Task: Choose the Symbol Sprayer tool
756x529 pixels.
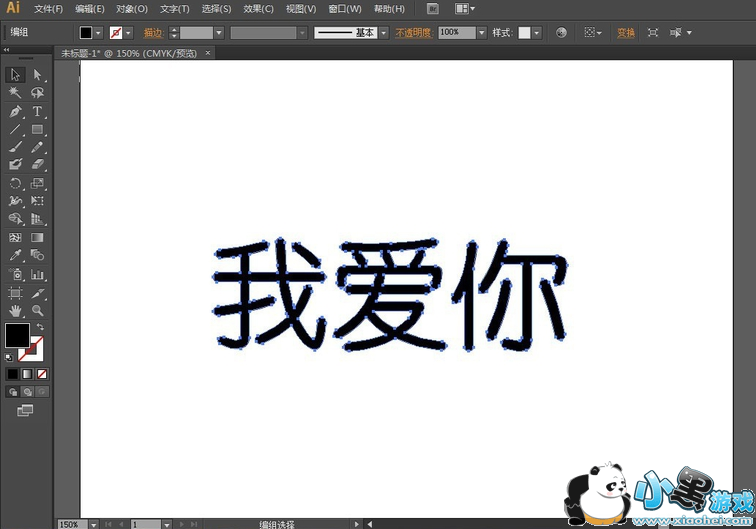Action: pos(15,274)
